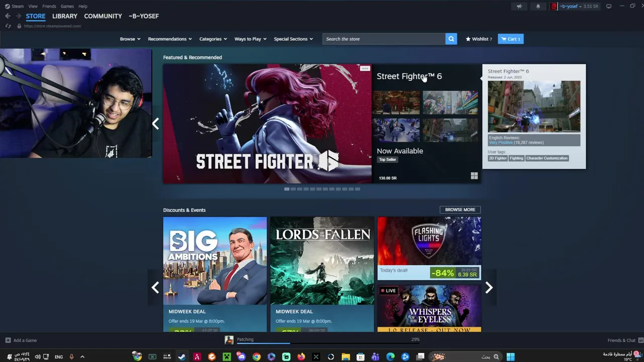The height and width of the screenshot is (362, 644).
Task: Open the announcements megaphone icon
Action: (x=519, y=6)
